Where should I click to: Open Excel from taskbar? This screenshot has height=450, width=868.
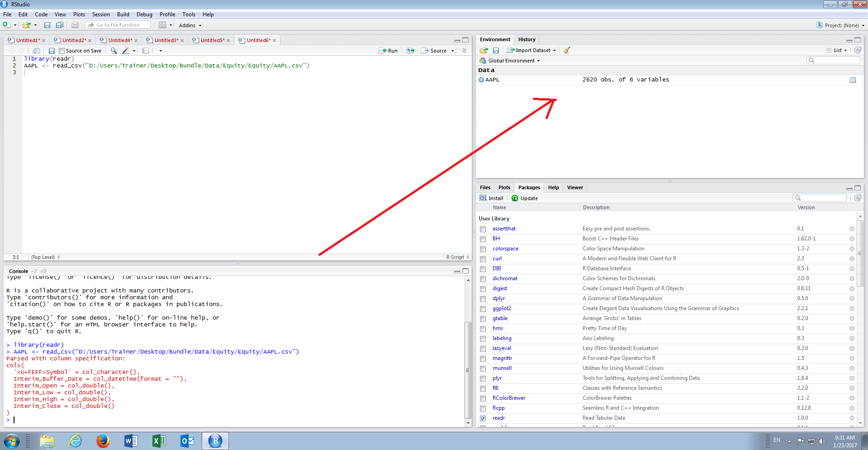[159, 441]
